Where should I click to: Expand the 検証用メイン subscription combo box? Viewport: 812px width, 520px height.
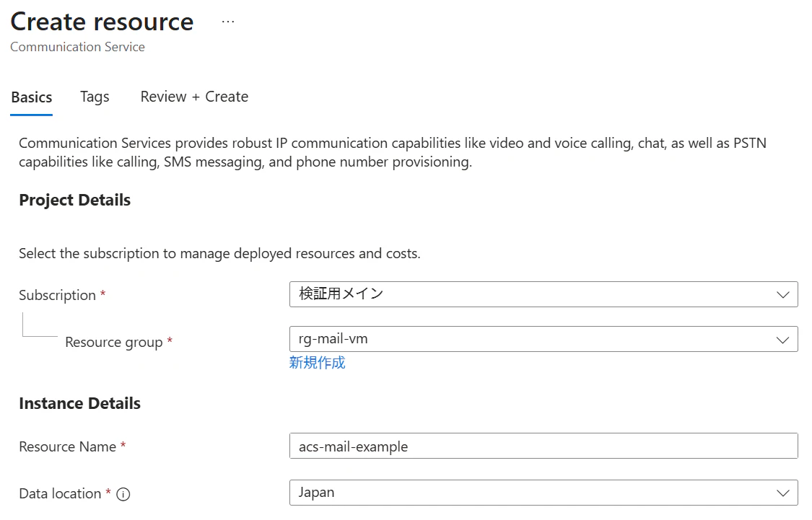pos(534,294)
